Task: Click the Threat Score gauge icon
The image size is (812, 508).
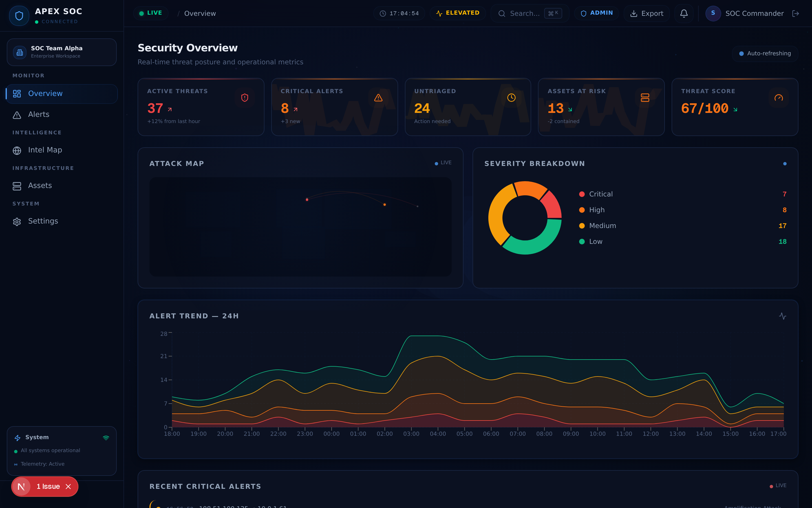Action: click(778, 97)
